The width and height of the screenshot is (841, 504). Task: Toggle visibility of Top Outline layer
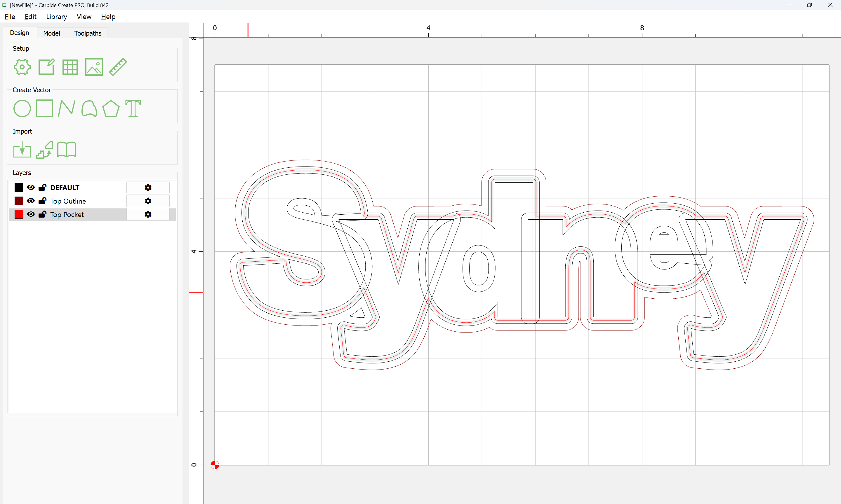coord(31,201)
